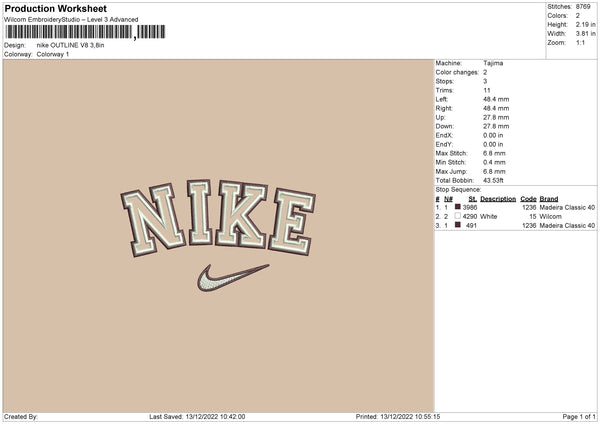
Task: Click the Right value 48.4 mm
Action: click(x=496, y=109)
